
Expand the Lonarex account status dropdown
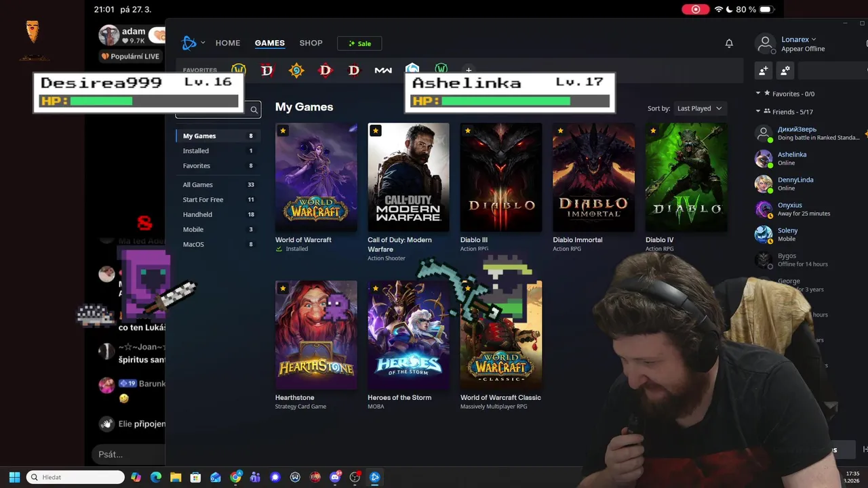pyautogui.click(x=814, y=39)
